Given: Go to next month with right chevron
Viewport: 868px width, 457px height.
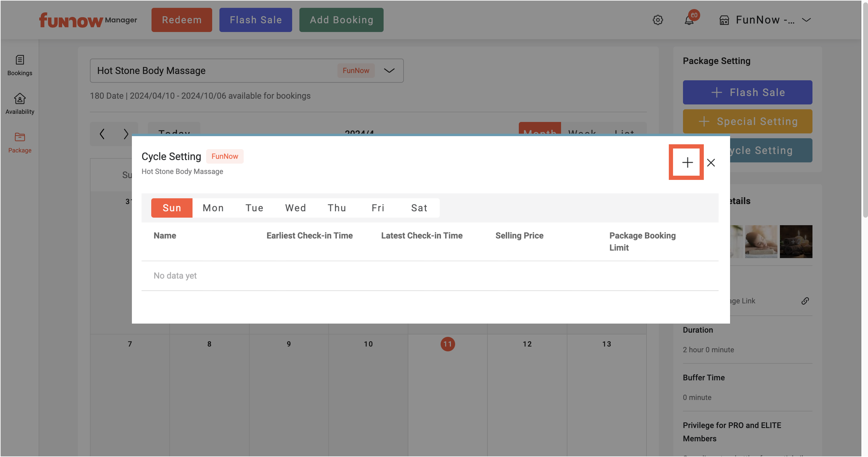Looking at the screenshot, I should 126,134.
